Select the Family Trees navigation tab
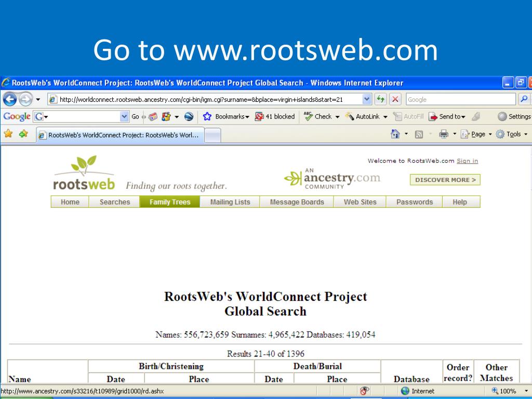This screenshot has width=532, height=399. click(170, 202)
